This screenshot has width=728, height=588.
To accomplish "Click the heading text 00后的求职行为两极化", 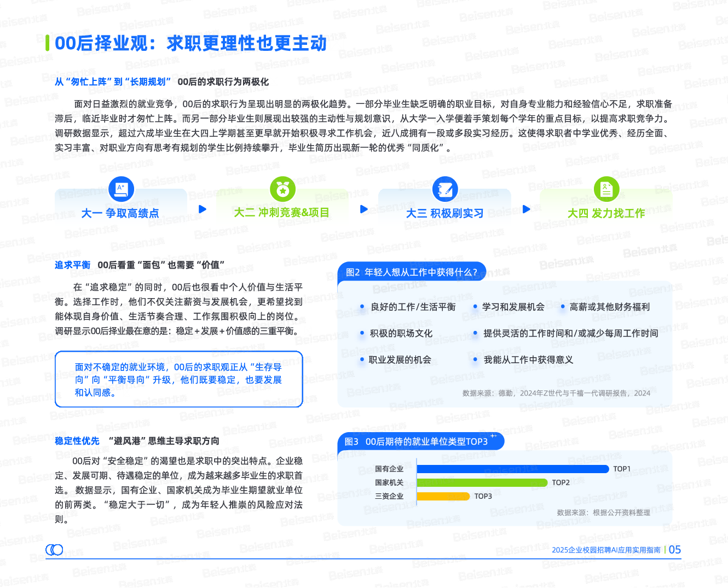I will pyautogui.click(x=223, y=82).
